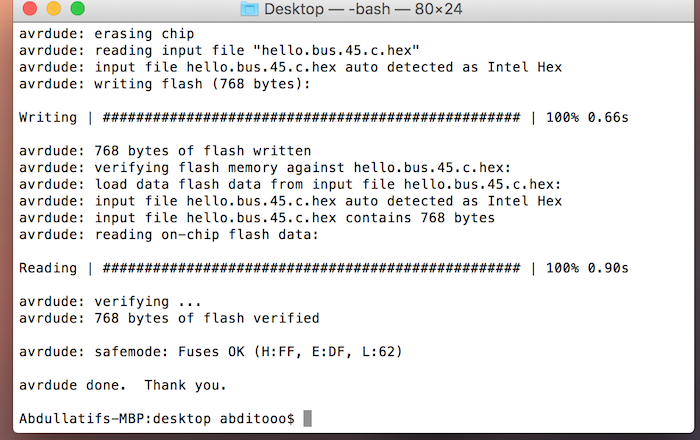Click the quoted "hello.bus.45.c.hex" filename

(x=336, y=50)
